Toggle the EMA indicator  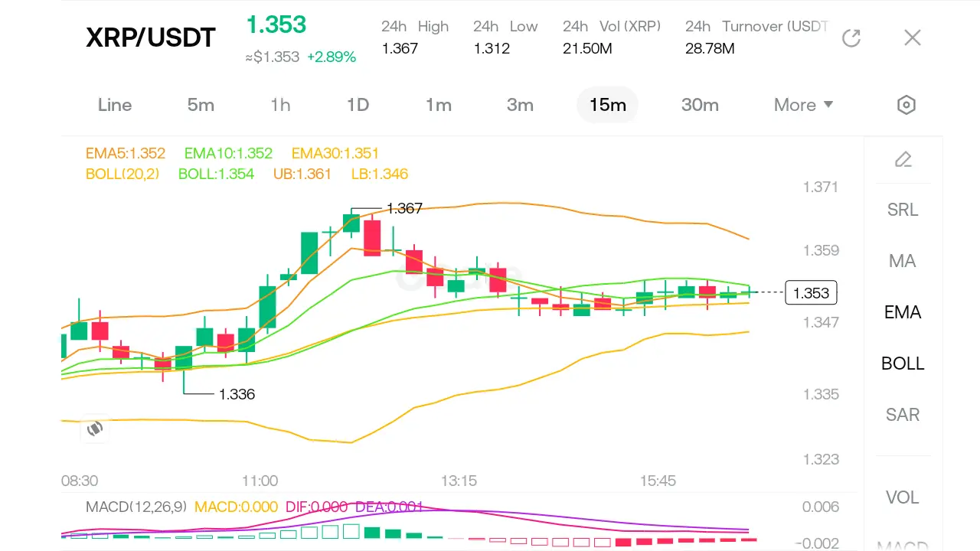(903, 312)
